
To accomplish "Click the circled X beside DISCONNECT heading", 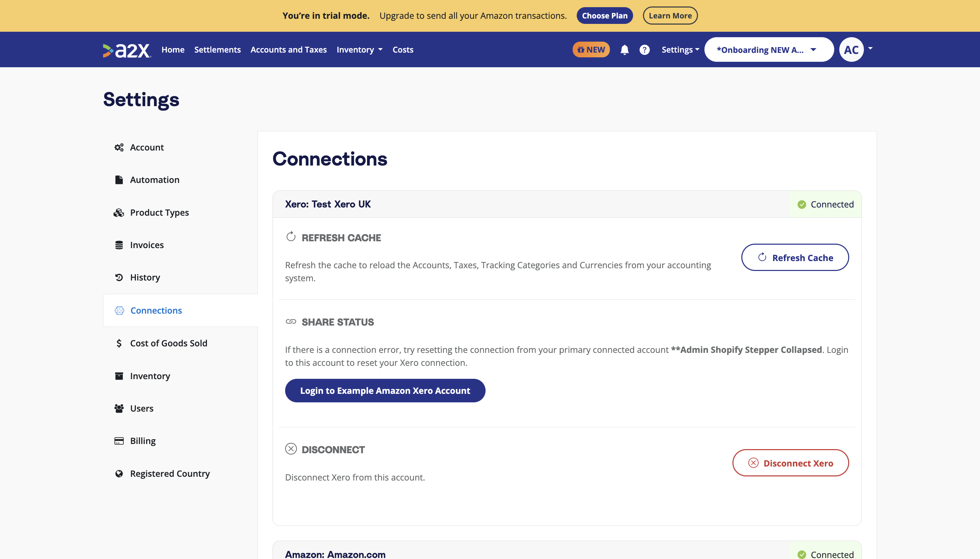I will click(291, 448).
